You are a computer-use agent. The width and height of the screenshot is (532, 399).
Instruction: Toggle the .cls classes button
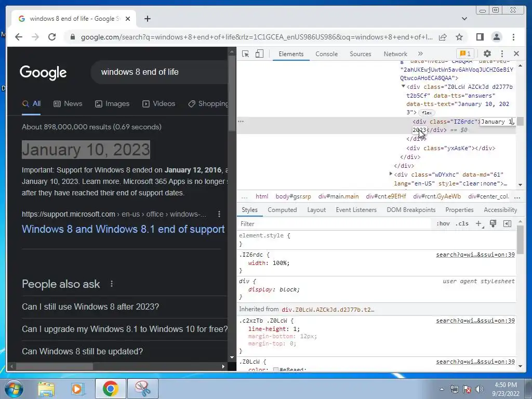pyautogui.click(x=462, y=223)
